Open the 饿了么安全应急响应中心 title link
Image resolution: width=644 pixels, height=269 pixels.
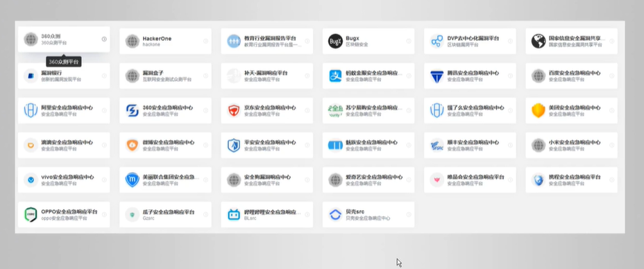click(x=475, y=107)
